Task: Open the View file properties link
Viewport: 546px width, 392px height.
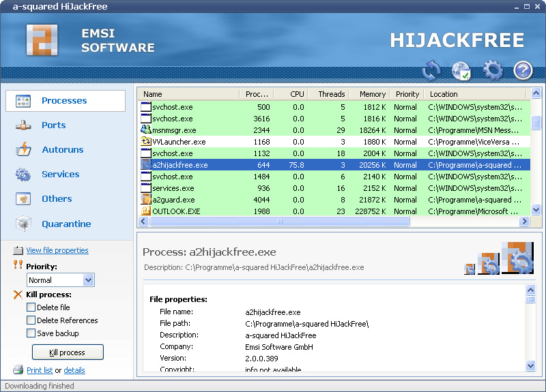Action: [57, 250]
